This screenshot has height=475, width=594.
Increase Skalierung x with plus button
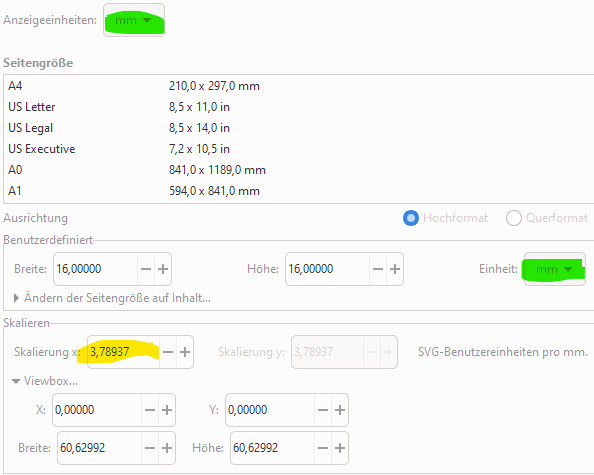pyautogui.click(x=185, y=352)
